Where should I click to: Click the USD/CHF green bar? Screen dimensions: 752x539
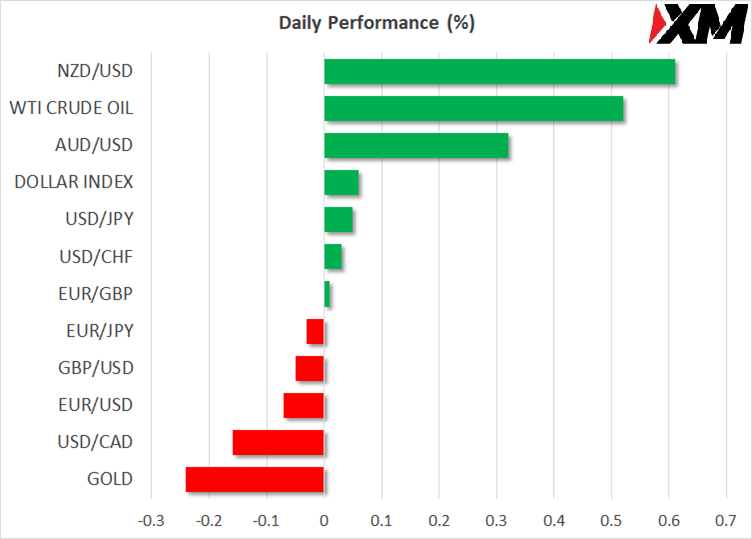tap(333, 257)
